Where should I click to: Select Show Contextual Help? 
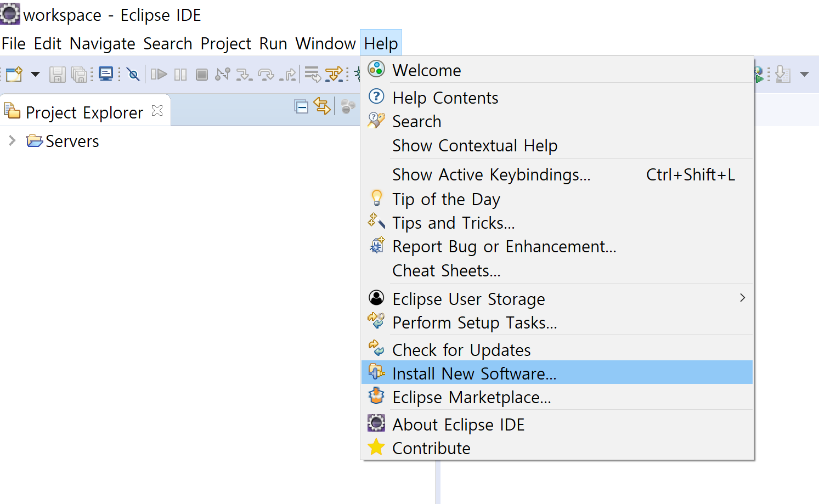(557, 145)
